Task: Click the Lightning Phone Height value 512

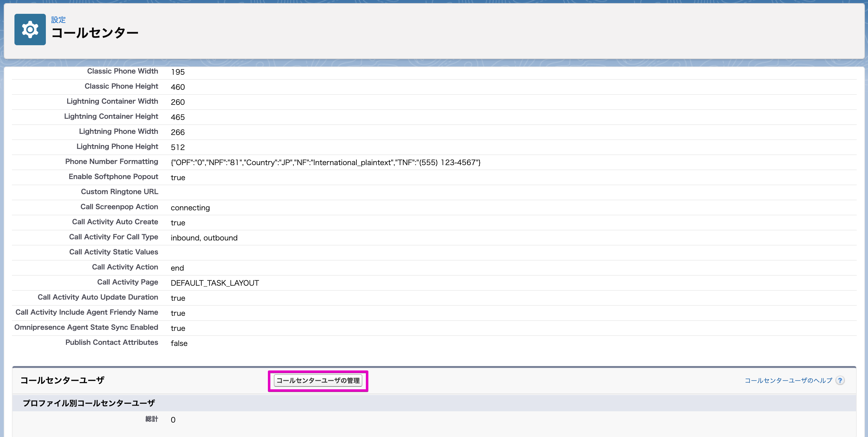Action: (177, 147)
